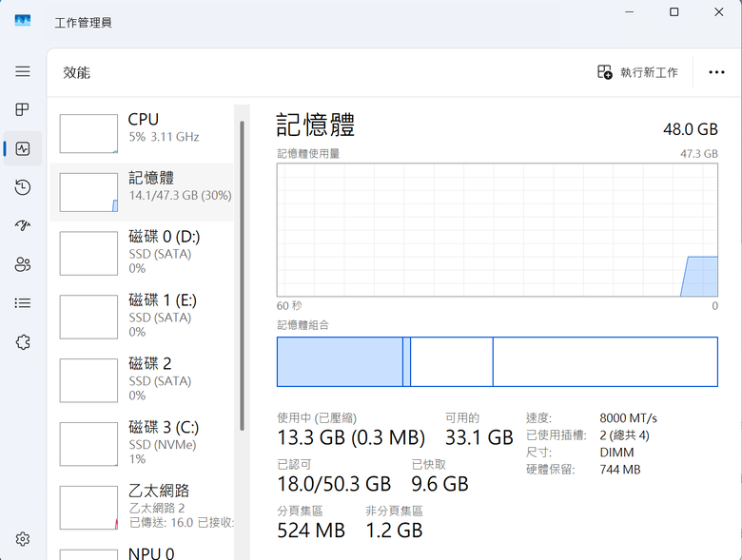Image resolution: width=742 pixels, height=560 pixels.
Task: Click the Task Manager app icon
Action: (x=22, y=20)
